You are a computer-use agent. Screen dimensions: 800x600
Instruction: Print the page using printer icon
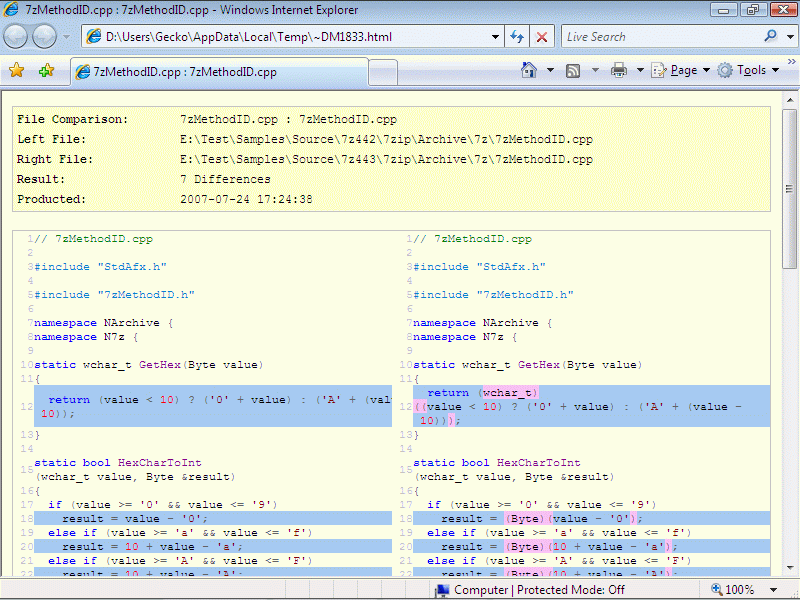[x=619, y=70]
